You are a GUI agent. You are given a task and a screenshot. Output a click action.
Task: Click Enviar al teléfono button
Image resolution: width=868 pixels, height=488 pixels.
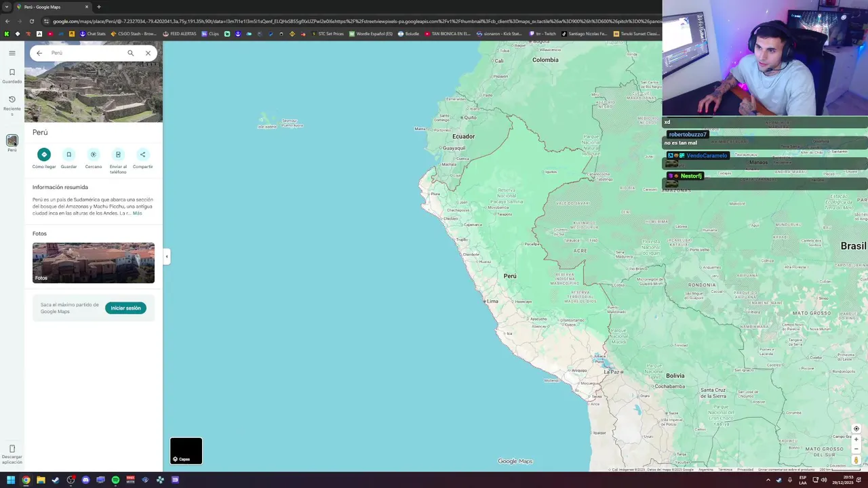point(118,161)
